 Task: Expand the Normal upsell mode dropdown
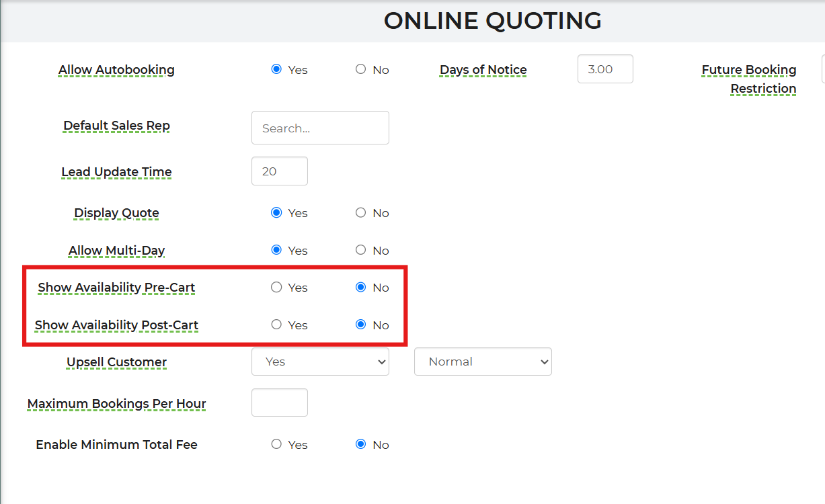coord(483,362)
